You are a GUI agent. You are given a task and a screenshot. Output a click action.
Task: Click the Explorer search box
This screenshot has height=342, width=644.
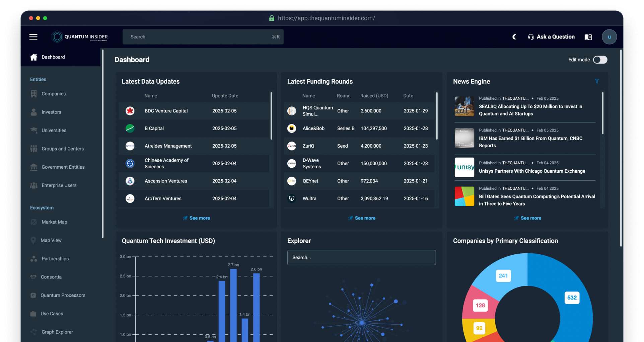361,257
